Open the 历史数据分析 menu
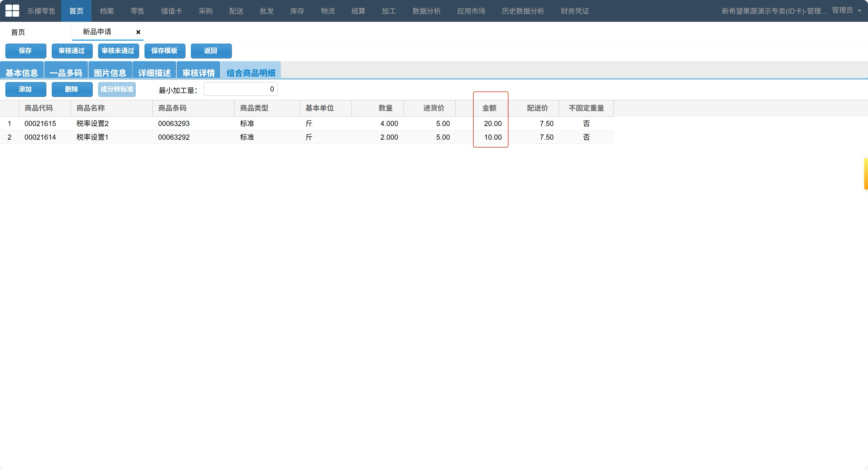This screenshot has width=868, height=469. coord(523,11)
